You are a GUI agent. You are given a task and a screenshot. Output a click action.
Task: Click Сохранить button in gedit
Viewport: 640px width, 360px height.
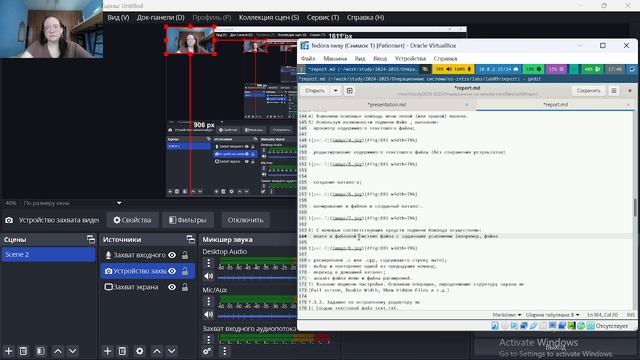click(x=588, y=91)
